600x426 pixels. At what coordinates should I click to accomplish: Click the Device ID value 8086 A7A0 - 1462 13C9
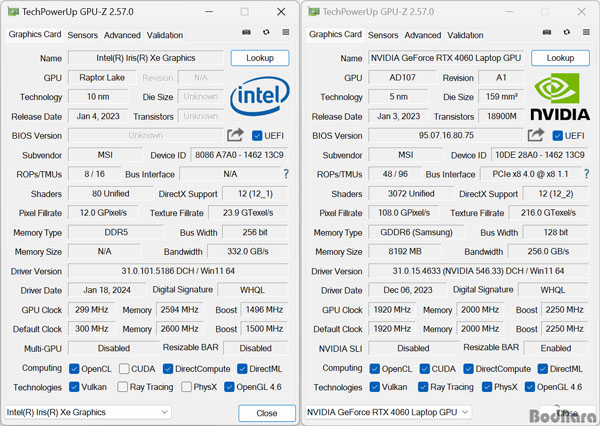tap(239, 155)
